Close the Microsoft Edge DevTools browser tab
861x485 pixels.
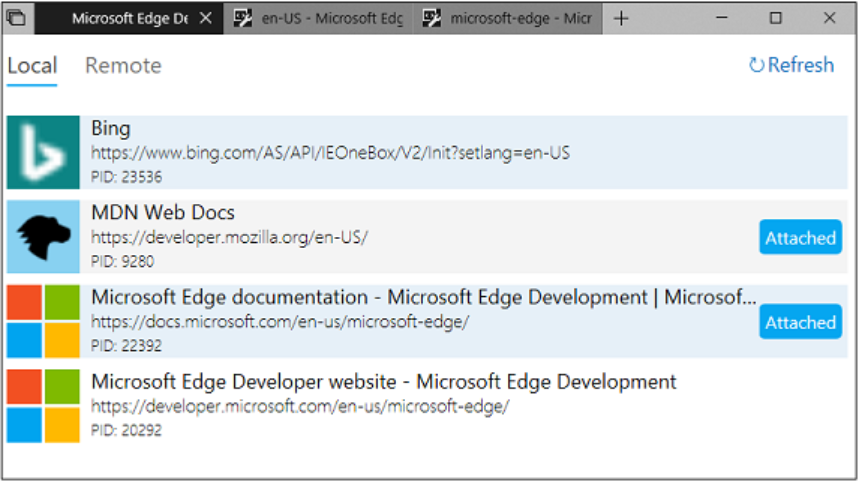tap(206, 18)
